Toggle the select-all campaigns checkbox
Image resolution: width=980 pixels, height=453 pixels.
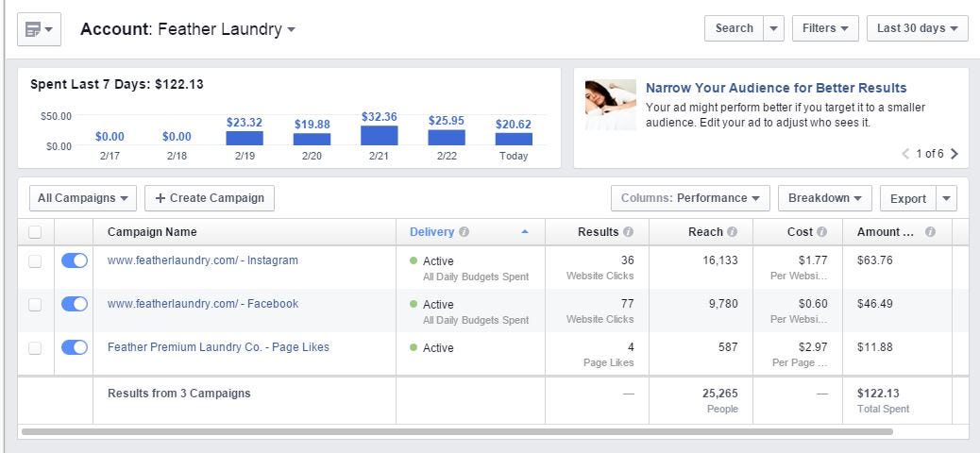coord(35,232)
